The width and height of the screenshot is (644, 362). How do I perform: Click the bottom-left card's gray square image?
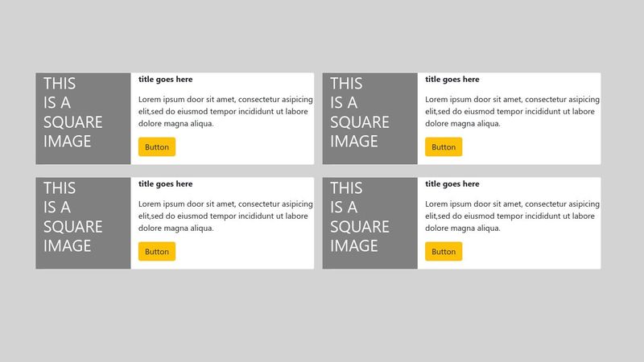[83, 224]
